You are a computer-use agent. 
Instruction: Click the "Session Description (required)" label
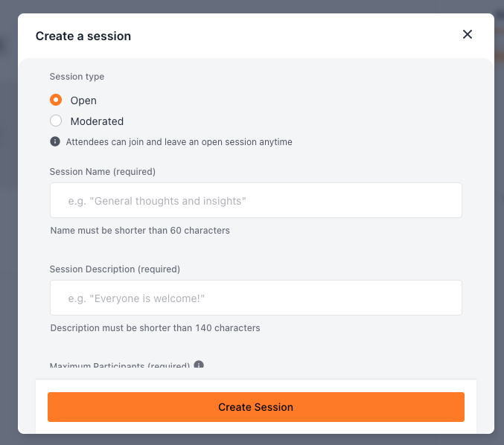(115, 269)
